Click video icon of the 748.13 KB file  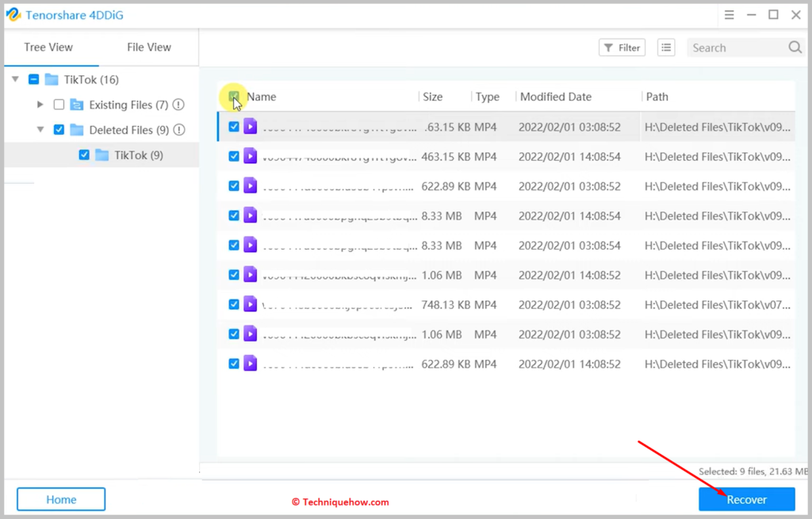click(x=250, y=303)
